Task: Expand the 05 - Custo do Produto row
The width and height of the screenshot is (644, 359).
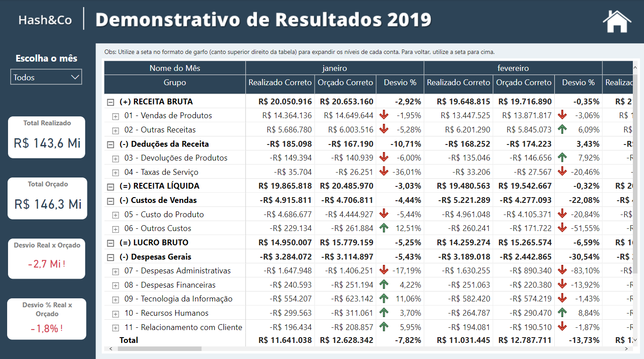Action: point(115,214)
